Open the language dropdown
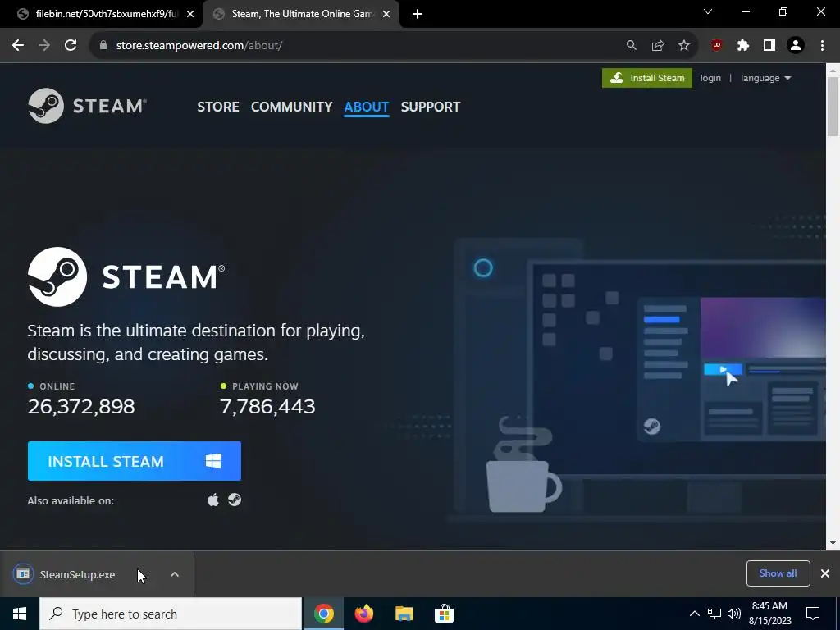 (x=765, y=78)
